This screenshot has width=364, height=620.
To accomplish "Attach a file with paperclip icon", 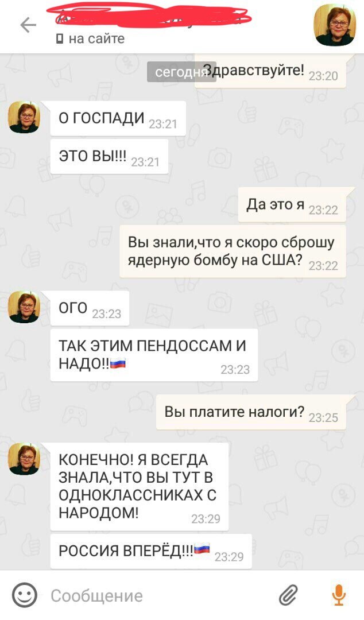I will (x=288, y=595).
